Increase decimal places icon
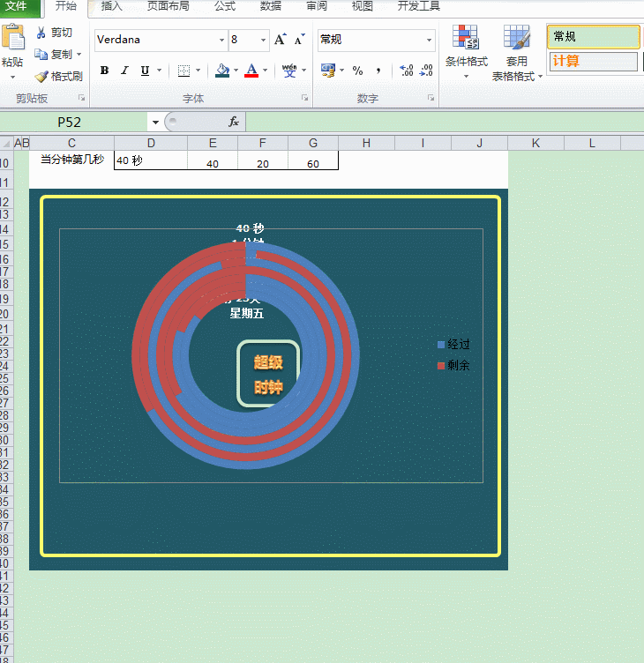Image resolution: width=644 pixels, height=663 pixels. pos(407,71)
